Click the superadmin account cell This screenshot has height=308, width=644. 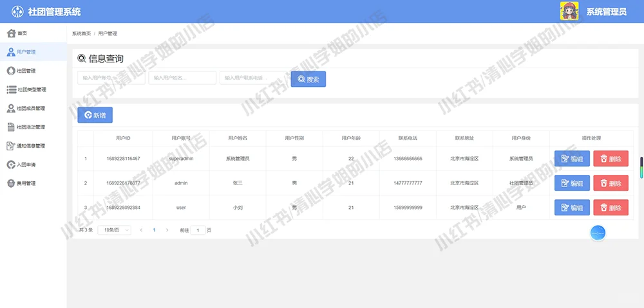pyautogui.click(x=181, y=158)
